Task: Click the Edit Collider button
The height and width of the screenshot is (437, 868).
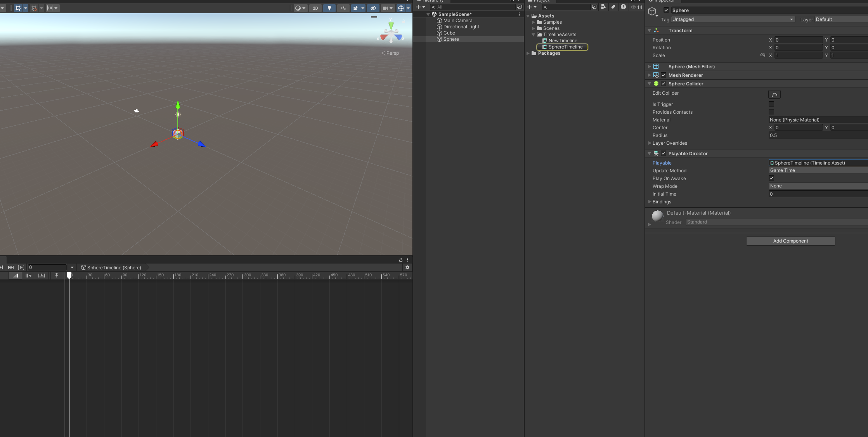Action: 774,94
